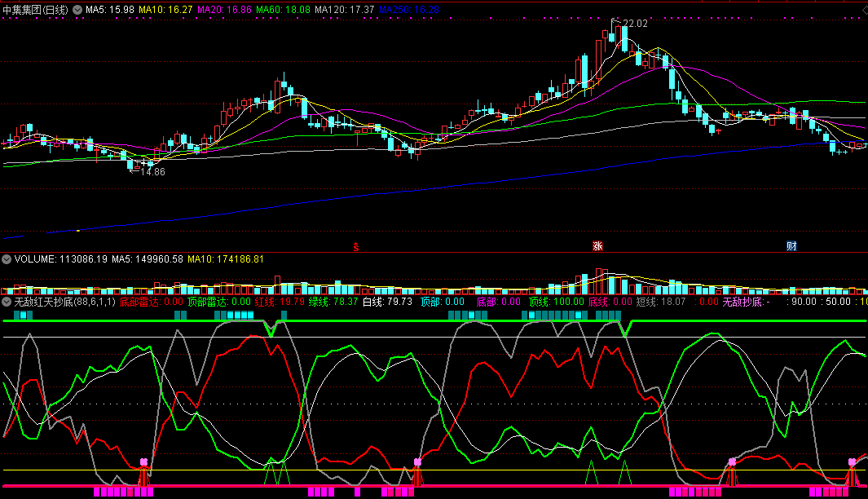Click the volume MA5: 149960.58 label
868x499 pixels.
(148, 259)
